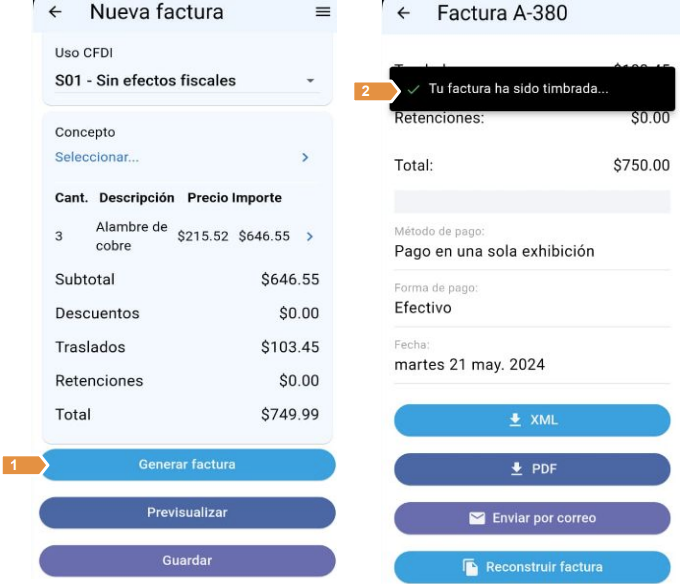Go back from Factura A-380 screen
Image resolution: width=682 pixels, height=584 pixels.
404,13
